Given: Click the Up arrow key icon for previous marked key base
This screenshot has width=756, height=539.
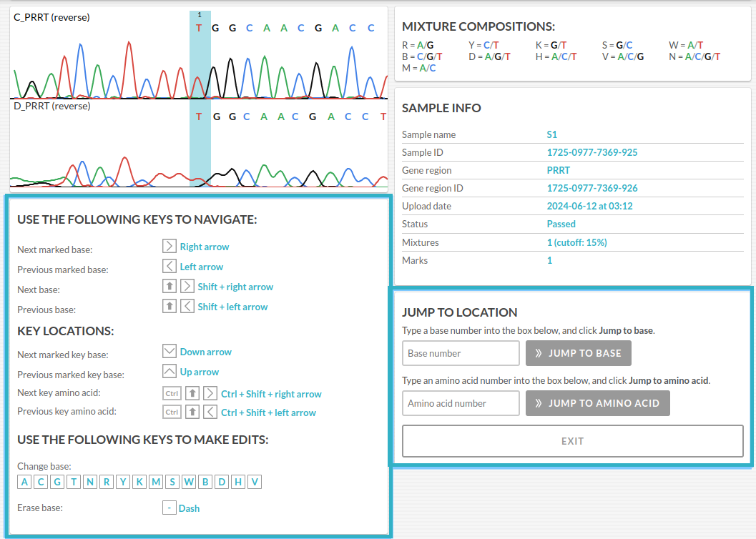Looking at the screenshot, I should pos(170,372).
